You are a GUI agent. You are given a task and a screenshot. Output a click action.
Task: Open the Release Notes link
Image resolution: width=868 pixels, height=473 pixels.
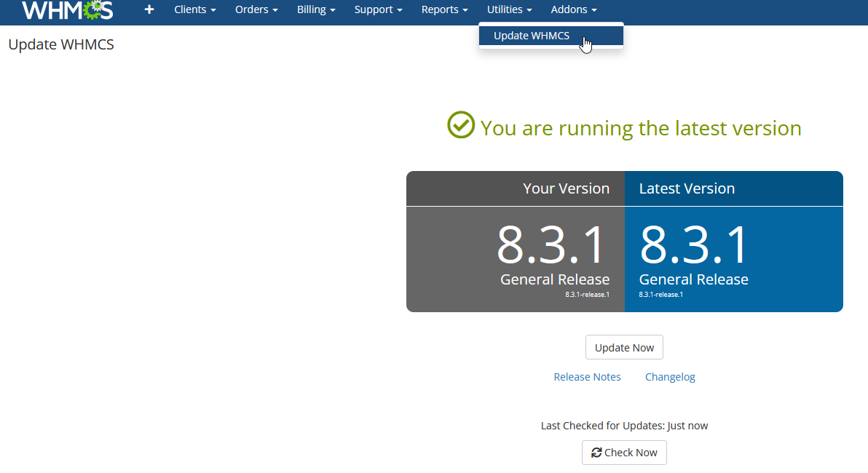coord(588,377)
